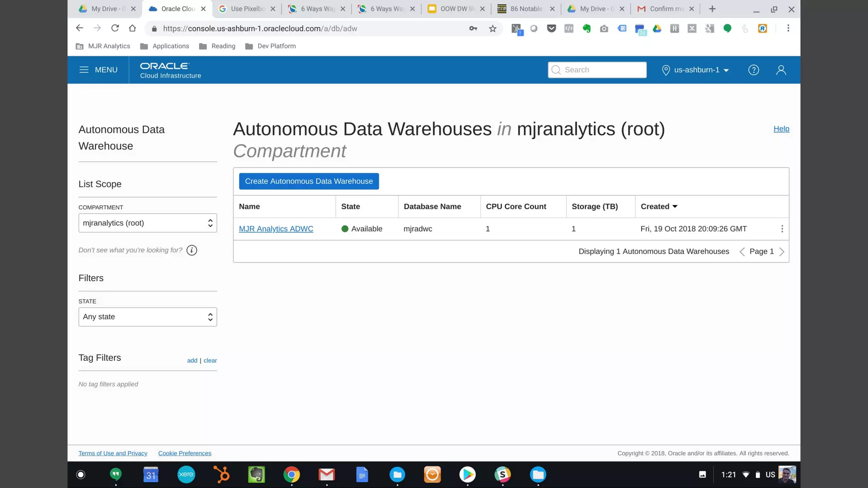Click the info icon beside compartment hint
This screenshot has height=488, width=868.
(192, 250)
